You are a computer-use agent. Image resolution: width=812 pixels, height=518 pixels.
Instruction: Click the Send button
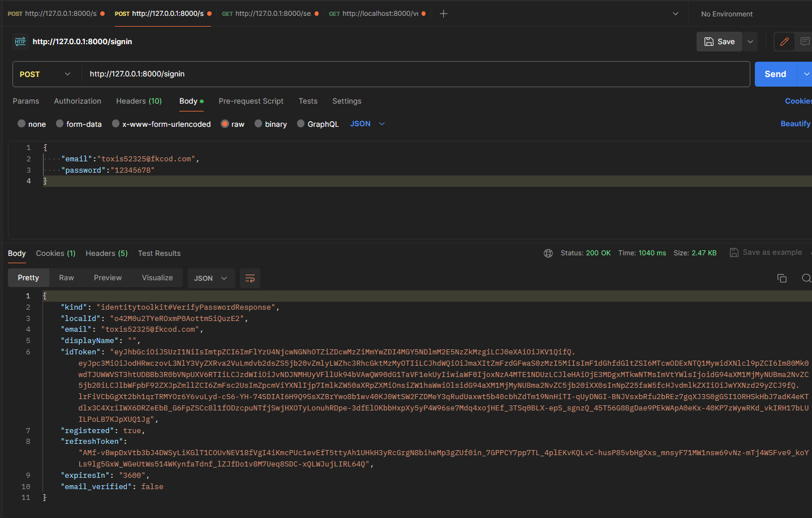775,74
